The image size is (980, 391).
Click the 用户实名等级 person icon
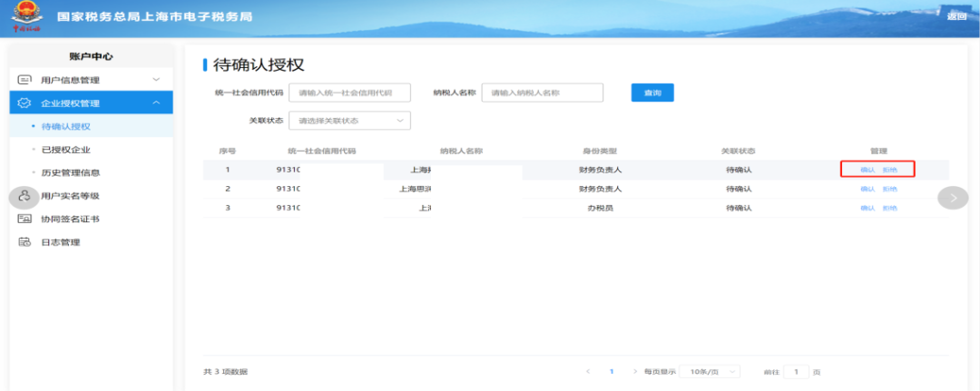[24, 197]
